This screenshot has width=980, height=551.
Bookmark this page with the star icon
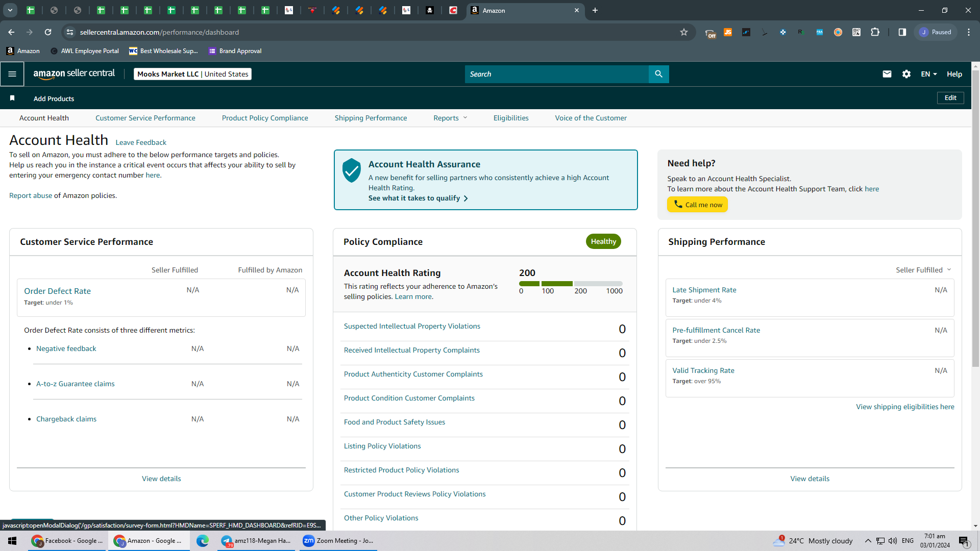pyautogui.click(x=684, y=32)
